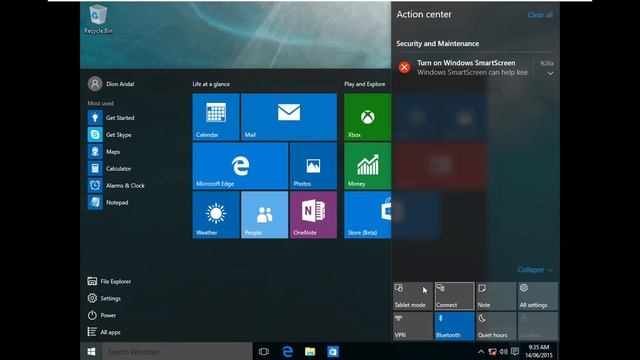Show All apps list
This screenshot has height=360, width=640.
pos(104,332)
